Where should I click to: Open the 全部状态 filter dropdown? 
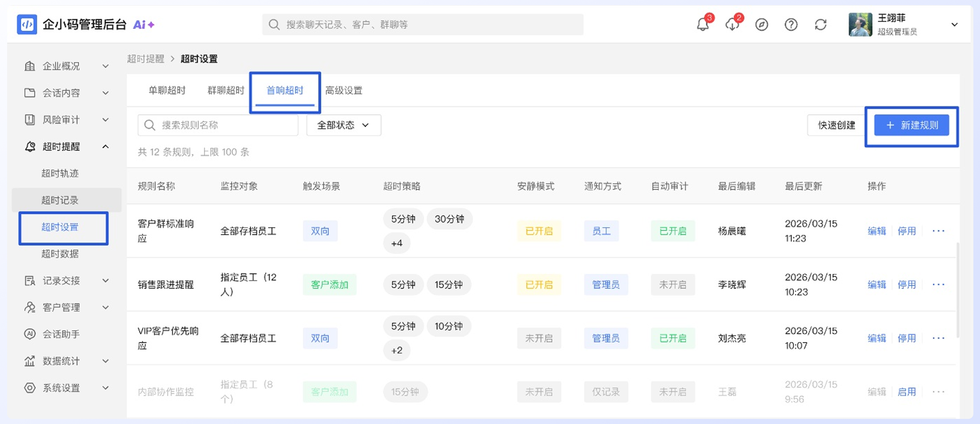pos(344,125)
